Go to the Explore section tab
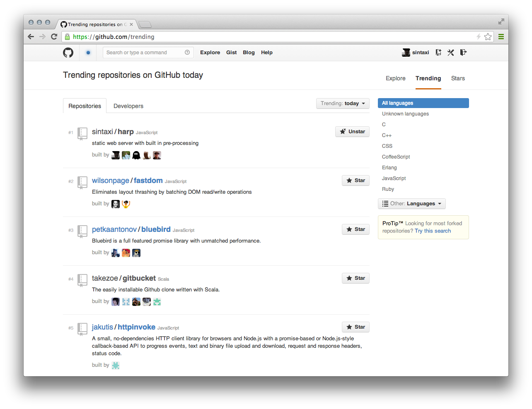 point(396,78)
